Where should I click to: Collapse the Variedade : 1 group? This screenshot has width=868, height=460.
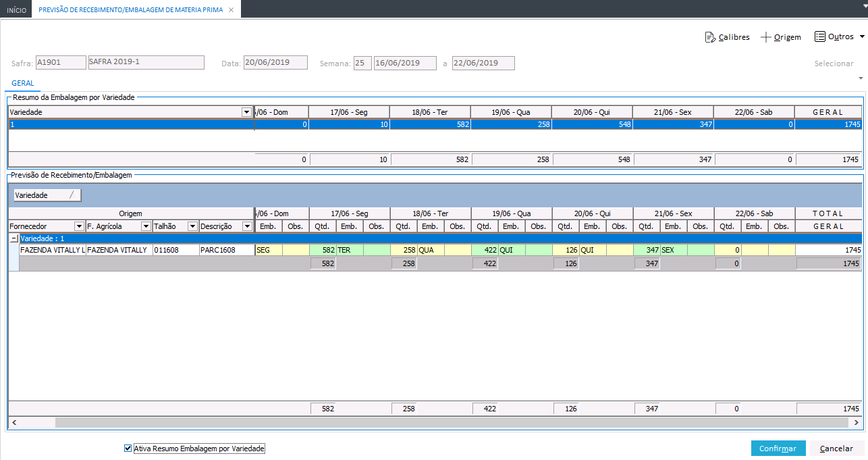tap(13, 238)
